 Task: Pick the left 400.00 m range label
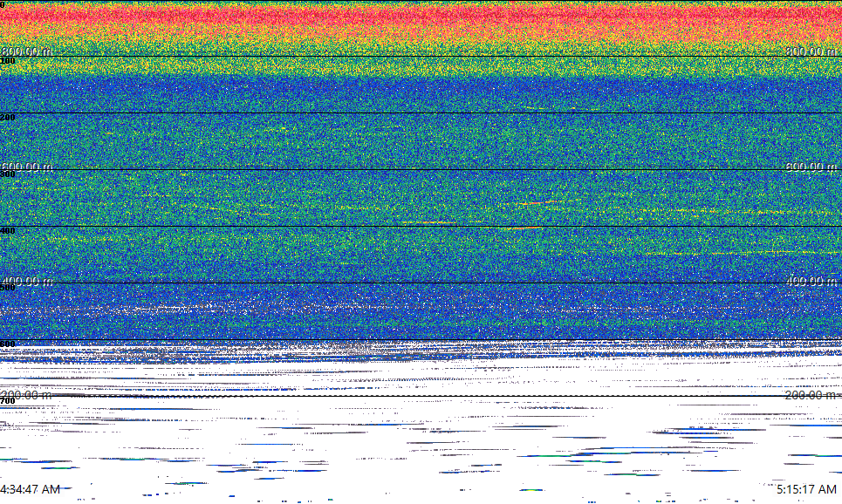pyautogui.click(x=26, y=281)
